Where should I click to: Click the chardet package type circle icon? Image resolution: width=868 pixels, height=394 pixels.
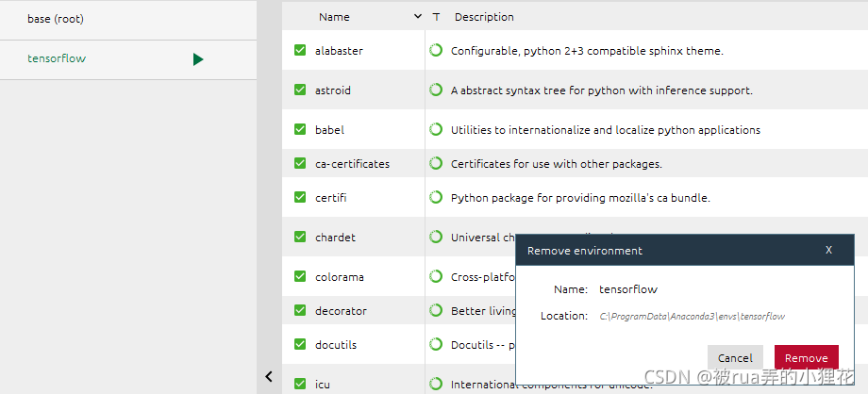click(436, 237)
